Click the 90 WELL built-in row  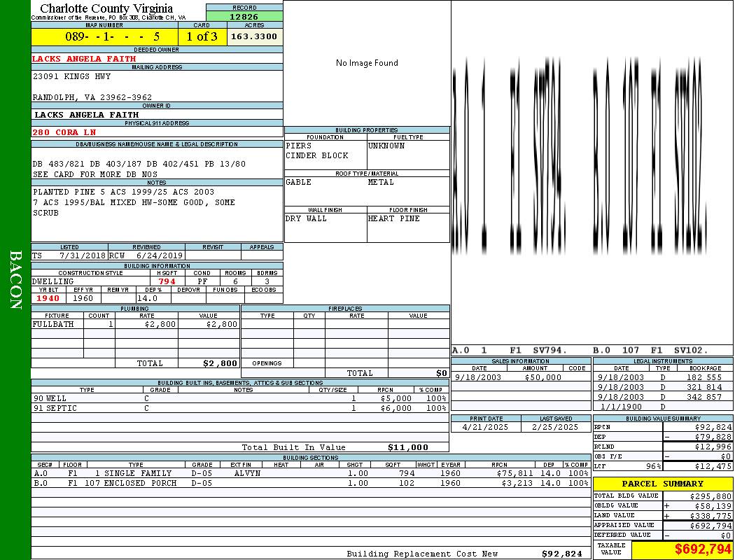(x=238, y=398)
